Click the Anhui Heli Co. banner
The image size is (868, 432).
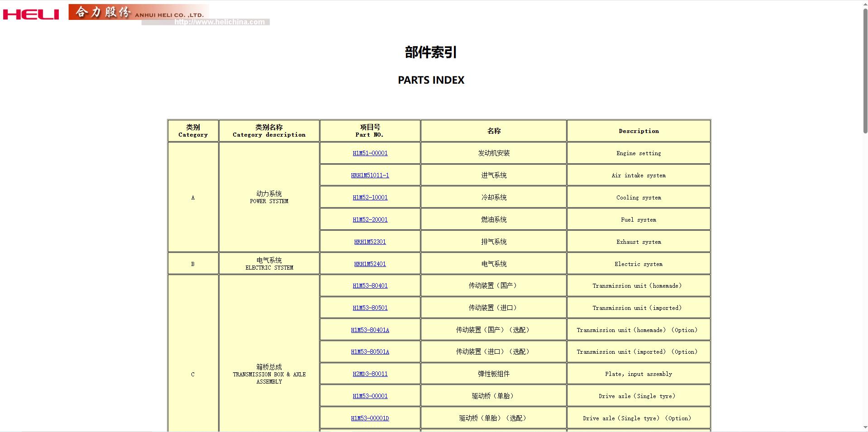tap(138, 12)
